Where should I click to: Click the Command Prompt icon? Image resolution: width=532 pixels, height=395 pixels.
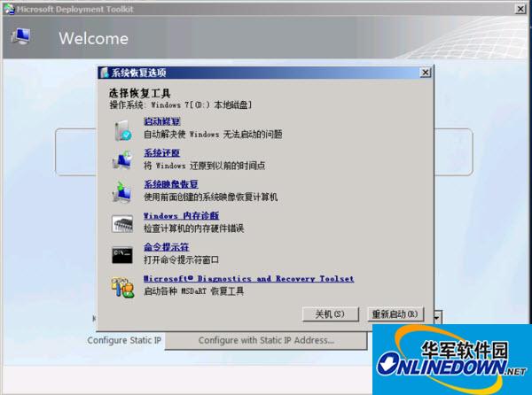click(x=122, y=255)
